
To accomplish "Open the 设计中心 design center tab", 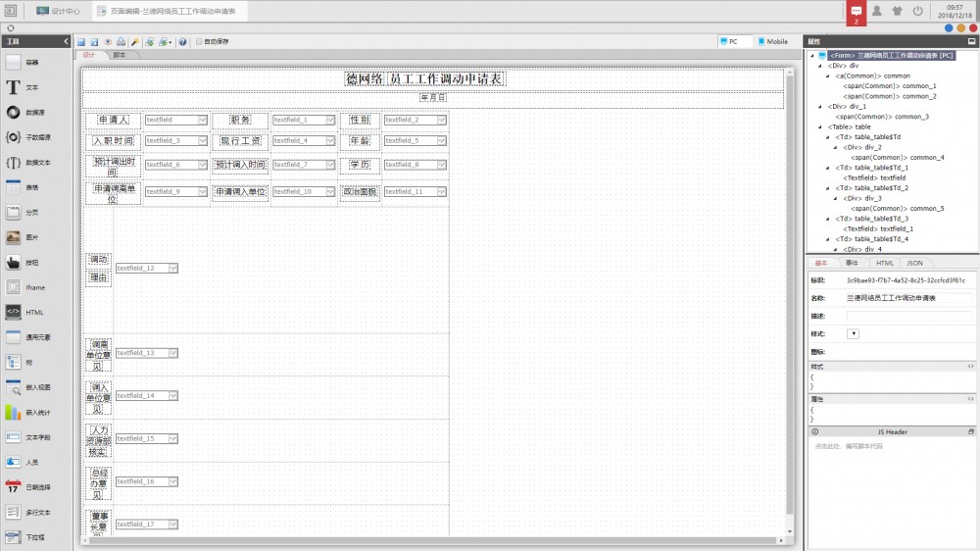I will [59, 11].
